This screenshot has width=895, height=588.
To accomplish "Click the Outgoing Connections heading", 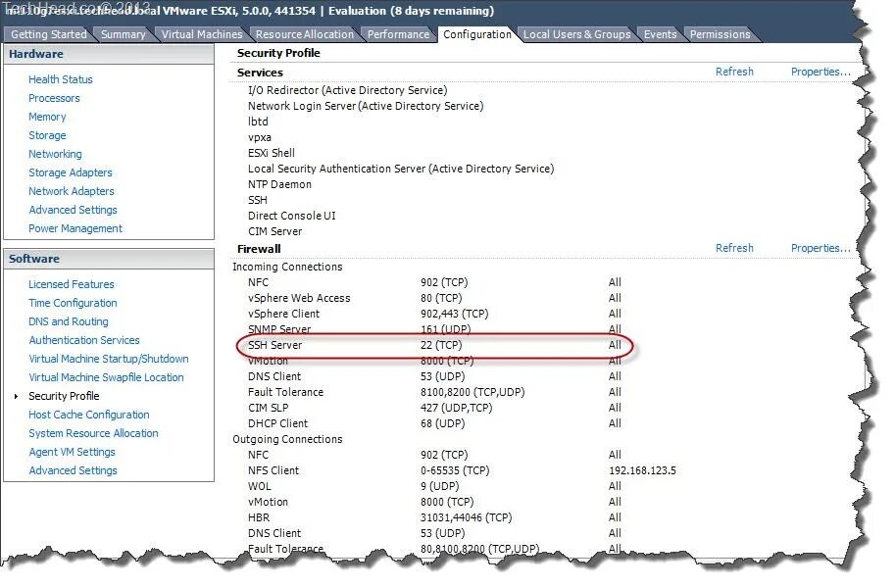I will pos(287,440).
